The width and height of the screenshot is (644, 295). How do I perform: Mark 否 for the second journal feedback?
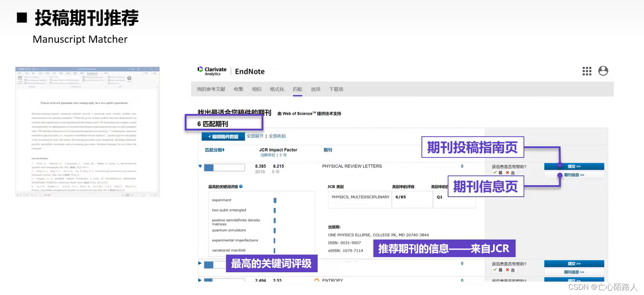point(510,270)
